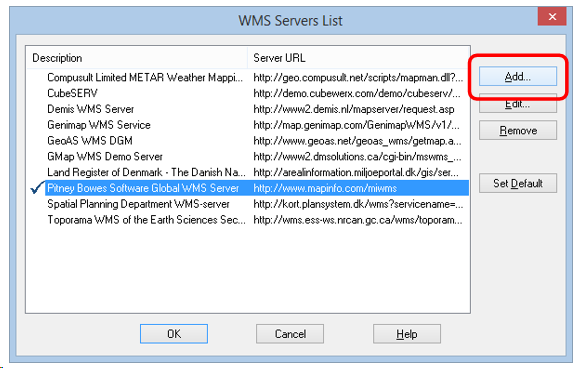Click the map.genimap.com URL cell
This screenshot has width=574, height=368.
tap(356, 125)
